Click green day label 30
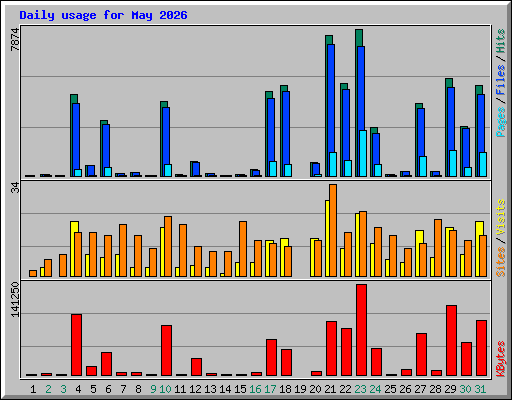Viewport: 512px width, 400px height. 465,389
